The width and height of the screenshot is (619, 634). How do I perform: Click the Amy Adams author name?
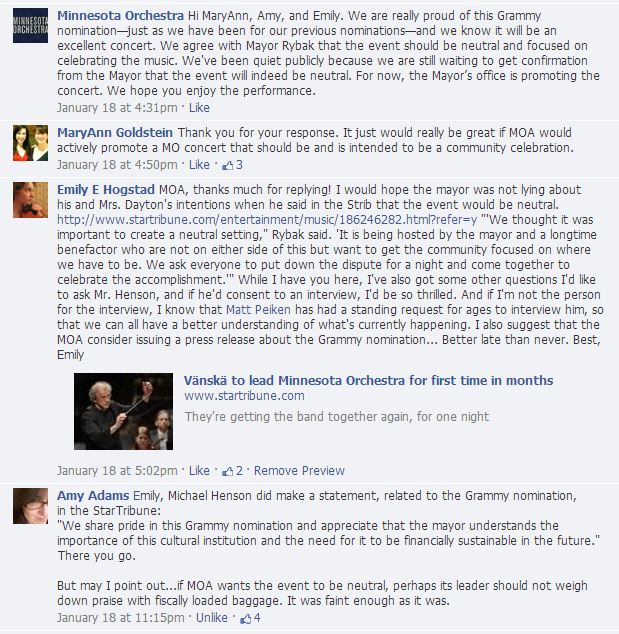[93, 496]
